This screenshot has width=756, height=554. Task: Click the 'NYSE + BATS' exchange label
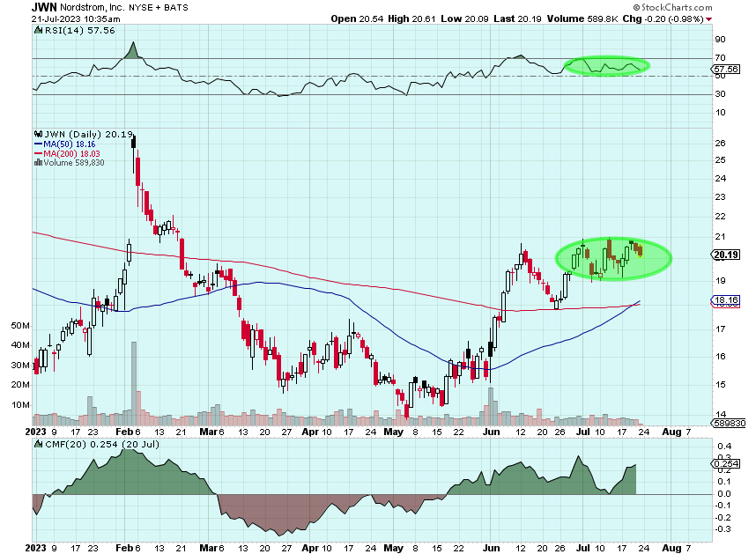pyautogui.click(x=158, y=7)
